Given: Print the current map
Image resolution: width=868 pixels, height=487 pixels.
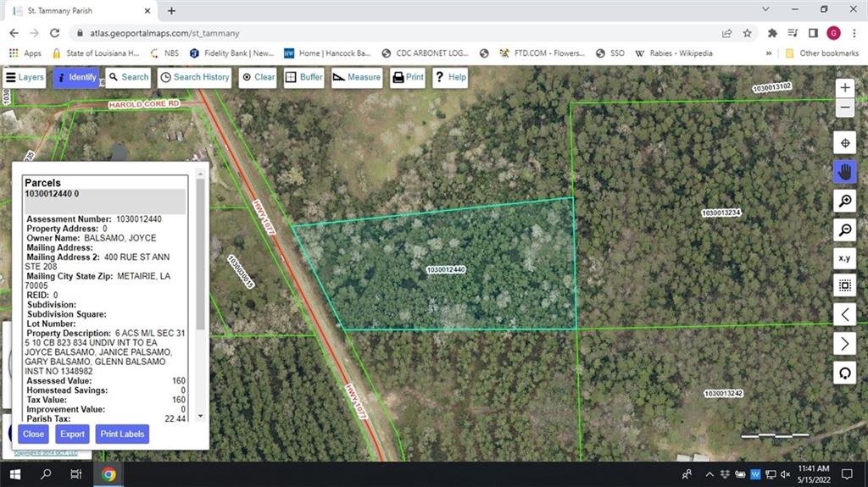Looking at the screenshot, I should pos(408,77).
